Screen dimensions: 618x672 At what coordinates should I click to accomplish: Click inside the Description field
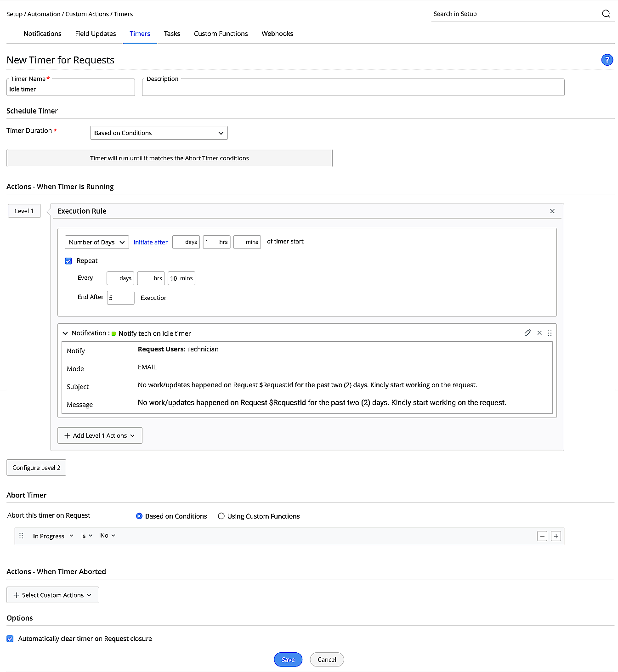click(x=353, y=88)
